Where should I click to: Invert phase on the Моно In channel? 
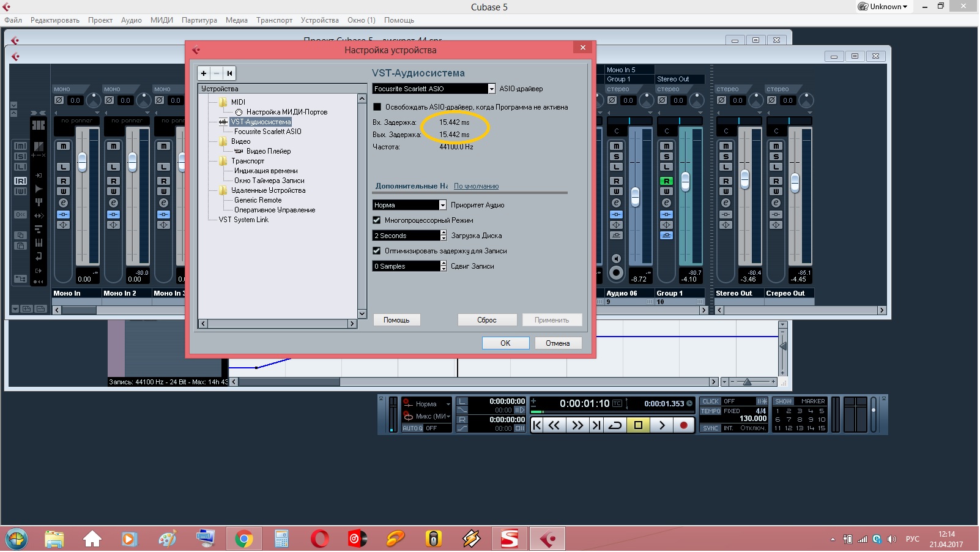pyautogui.click(x=59, y=100)
